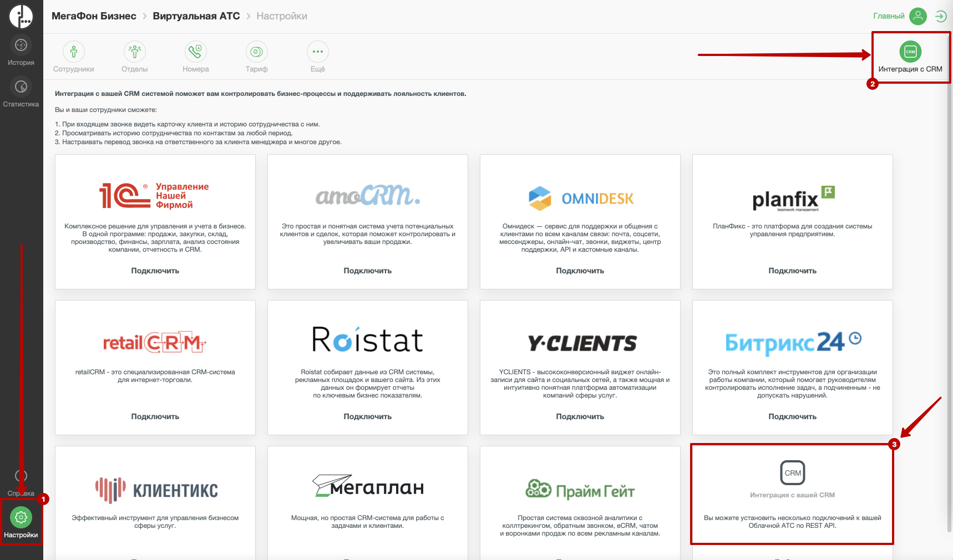Select Интеграция с CRM icon
This screenshot has width=953, height=560.
point(910,52)
